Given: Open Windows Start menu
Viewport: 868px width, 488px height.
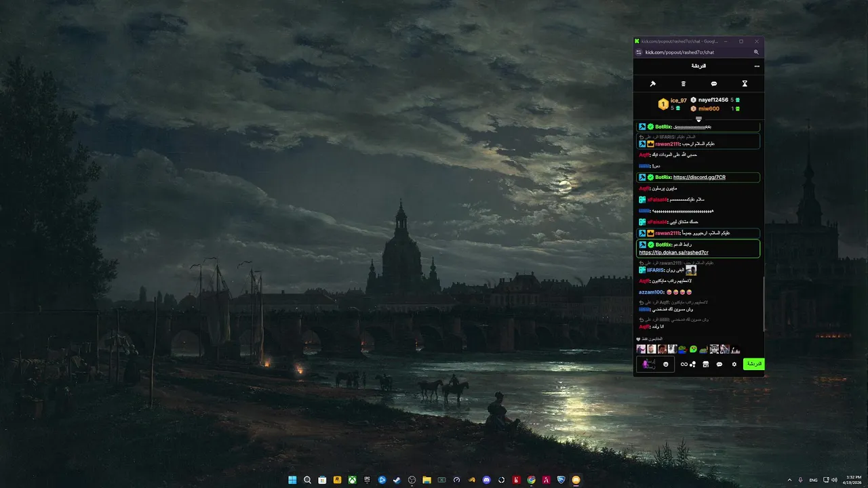Looking at the screenshot, I should click(292, 480).
